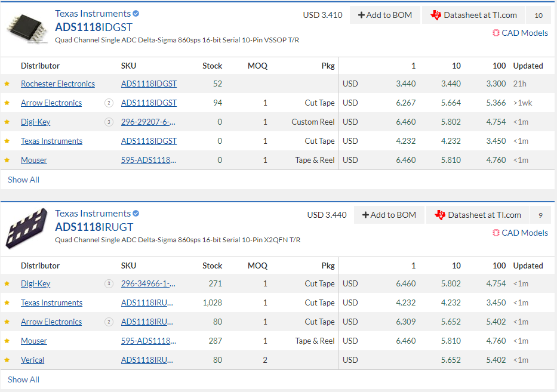Click the verified badge next to ADS1118IRUGT manufacturer
Screen dimensions: 557x392
click(x=136, y=214)
